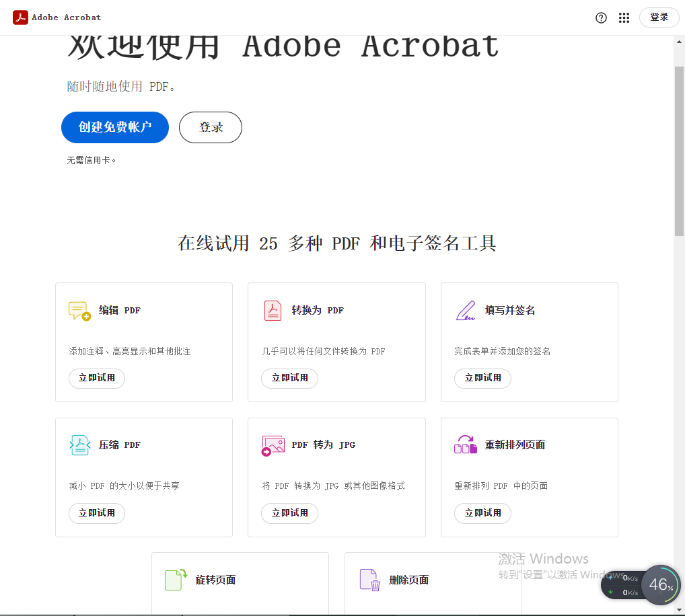Open the PDF 转为 JPG title link
Image resolution: width=685 pixels, height=616 pixels.
click(323, 445)
